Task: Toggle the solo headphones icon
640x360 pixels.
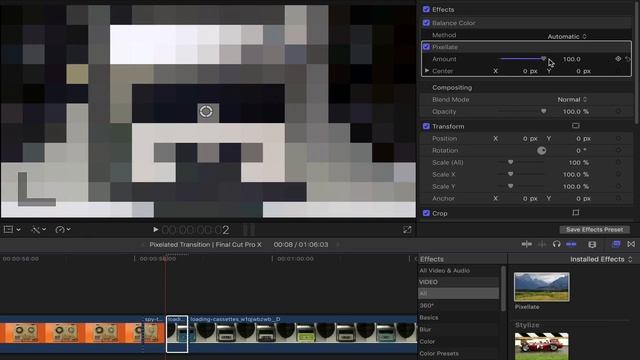Action: point(556,244)
